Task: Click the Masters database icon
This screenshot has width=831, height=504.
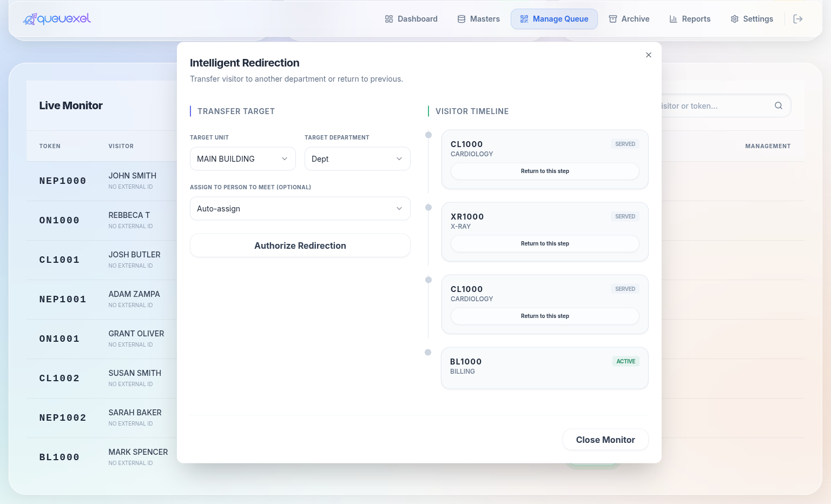Action: pos(461,19)
